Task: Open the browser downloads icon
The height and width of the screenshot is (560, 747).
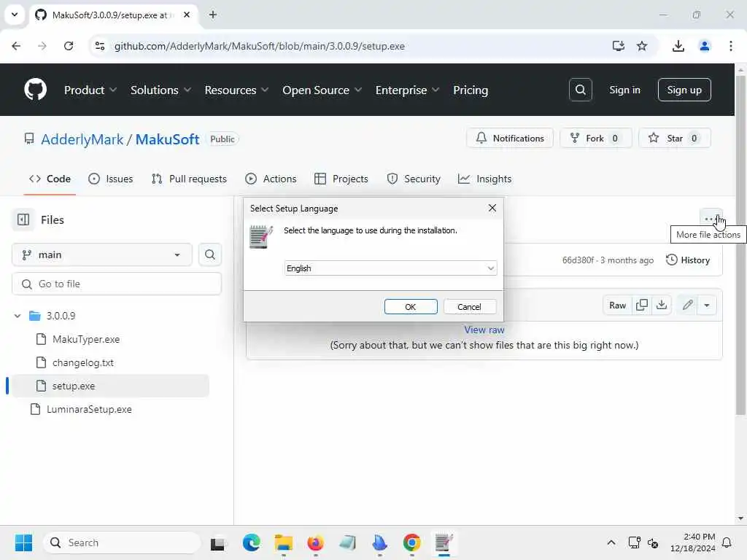Action: (x=678, y=46)
